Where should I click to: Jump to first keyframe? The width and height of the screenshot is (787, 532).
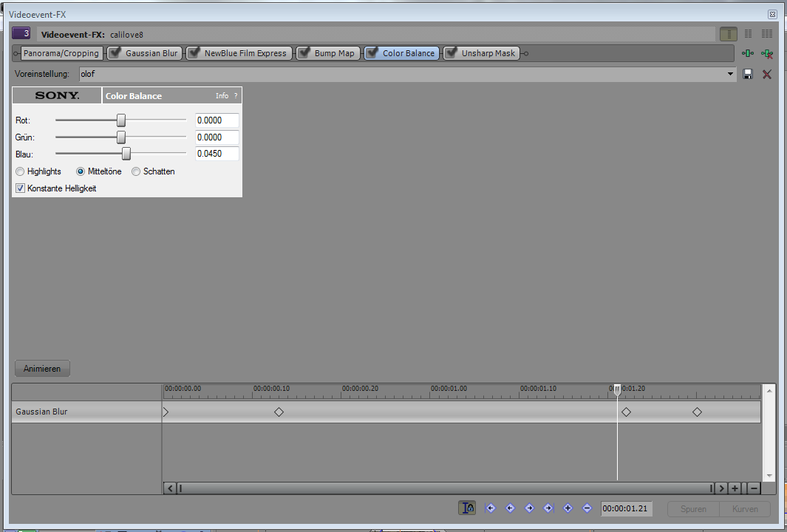click(x=490, y=508)
